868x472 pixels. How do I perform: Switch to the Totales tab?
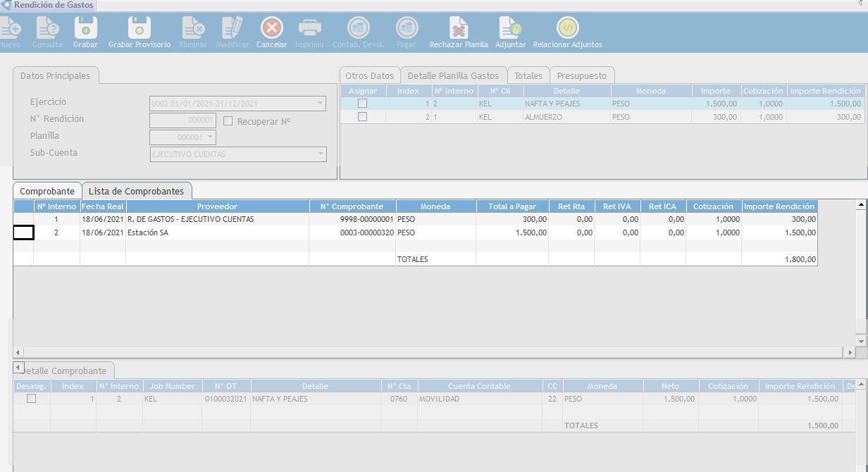528,75
